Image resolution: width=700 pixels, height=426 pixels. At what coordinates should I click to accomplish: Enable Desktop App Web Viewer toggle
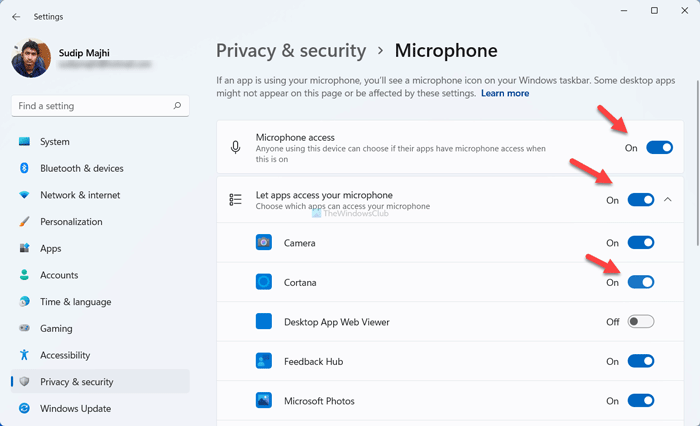(x=641, y=321)
